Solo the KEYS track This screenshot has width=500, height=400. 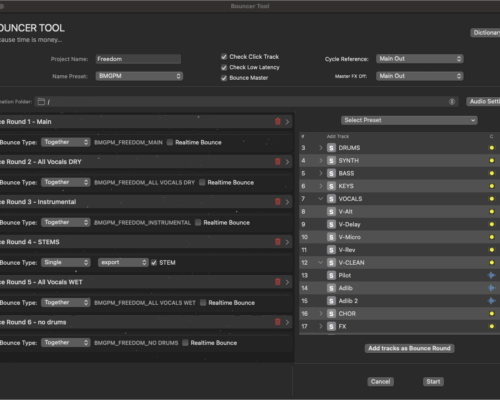(331, 186)
